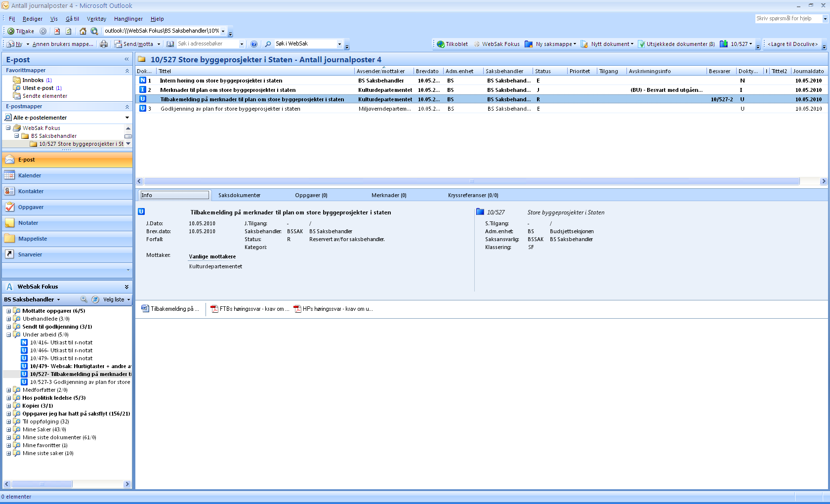Click the web search globe icon

94,31
